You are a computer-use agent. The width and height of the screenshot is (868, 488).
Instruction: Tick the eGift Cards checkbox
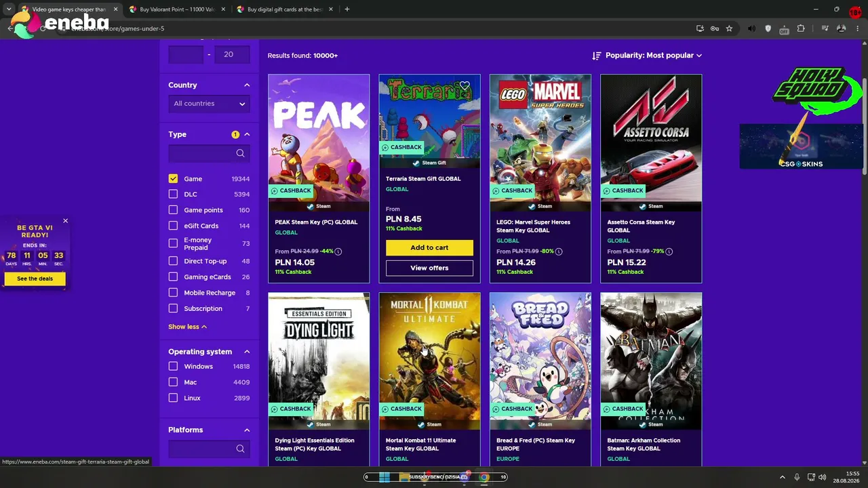[x=173, y=226]
